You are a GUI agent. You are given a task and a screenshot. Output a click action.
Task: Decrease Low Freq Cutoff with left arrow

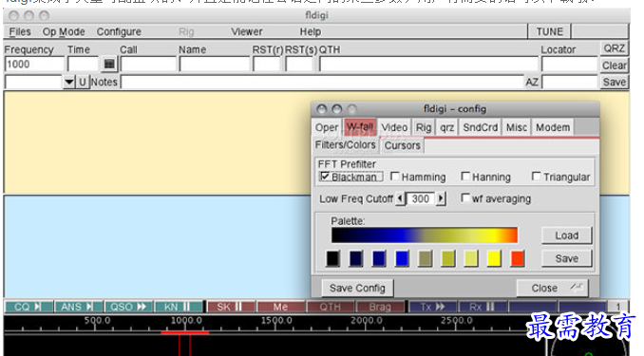[x=401, y=198]
